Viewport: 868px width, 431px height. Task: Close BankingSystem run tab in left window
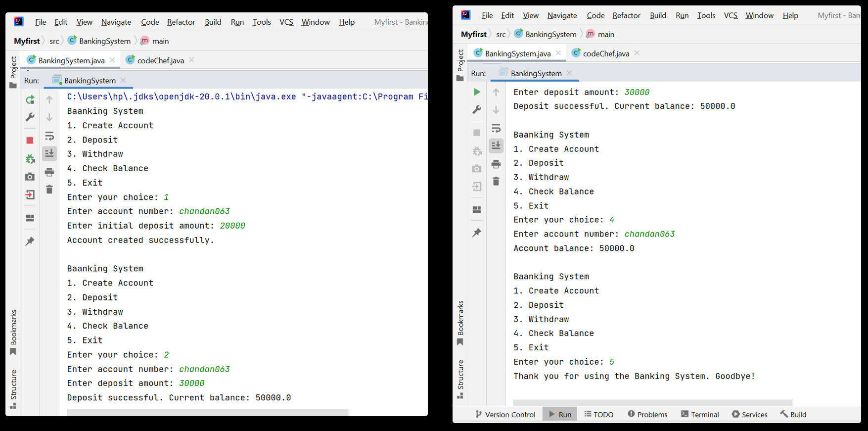[123, 80]
